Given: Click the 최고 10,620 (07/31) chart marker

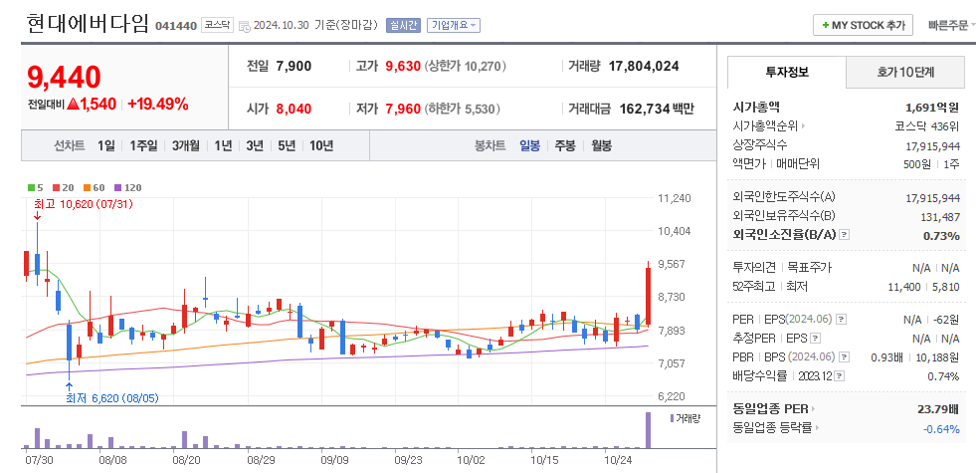Looking at the screenshot, I should pyautogui.click(x=83, y=204).
